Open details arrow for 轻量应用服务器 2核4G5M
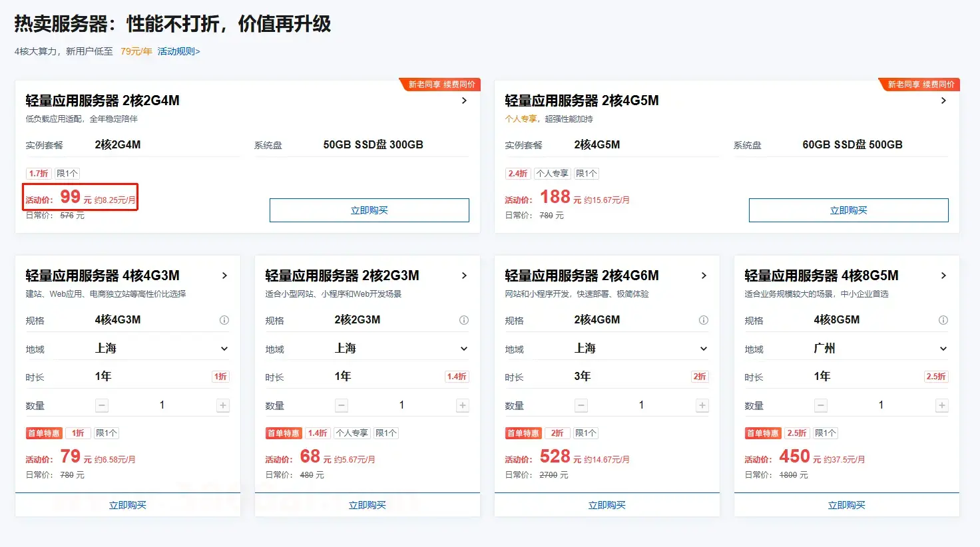 [943, 100]
